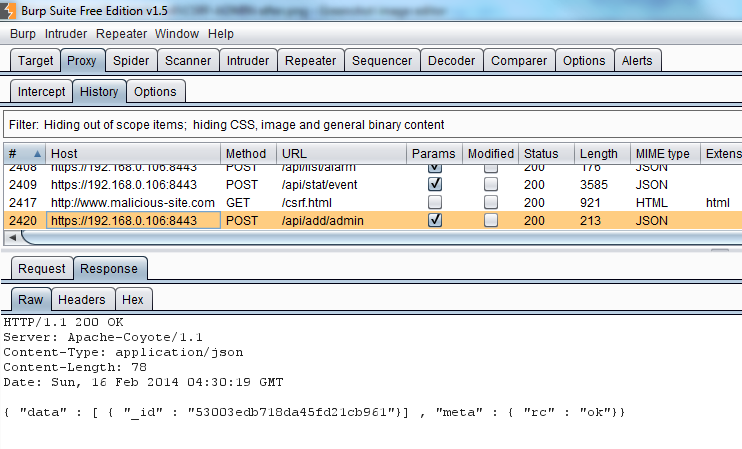
Task: Open the Scanner tab
Action: tap(188, 61)
